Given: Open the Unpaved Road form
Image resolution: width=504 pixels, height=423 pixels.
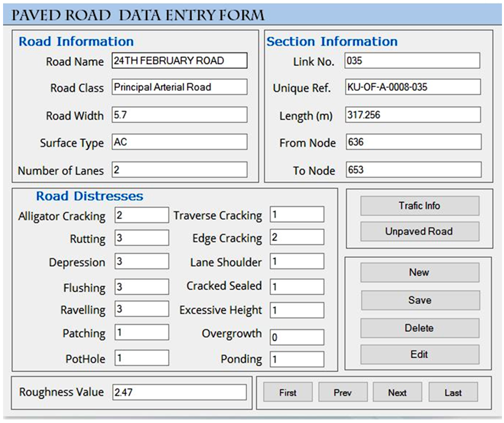Looking at the screenshot, I should coord(419,231).
